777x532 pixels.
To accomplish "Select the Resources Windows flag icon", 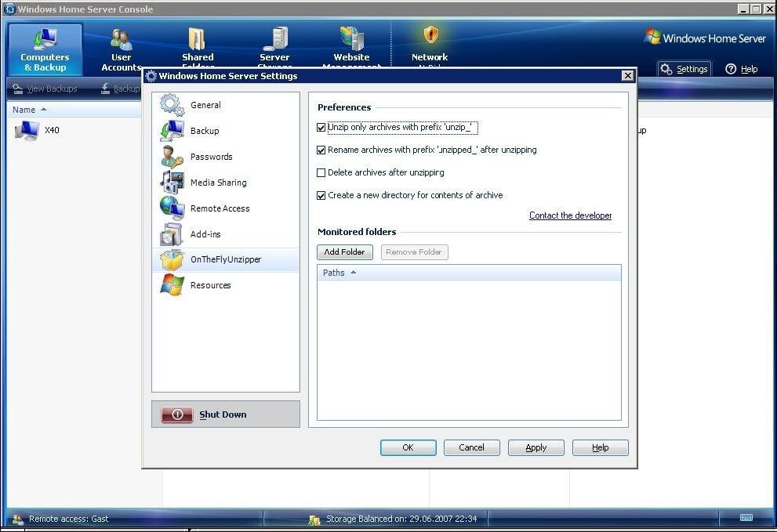I will 172,285.
